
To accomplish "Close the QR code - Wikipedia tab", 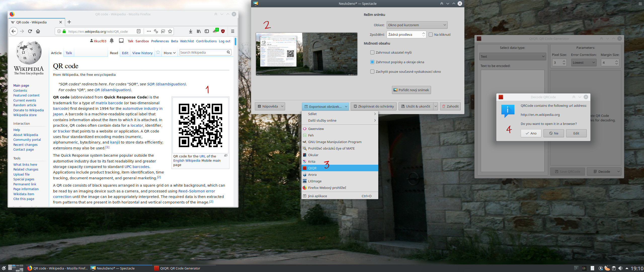I will (x=61, y=22).
